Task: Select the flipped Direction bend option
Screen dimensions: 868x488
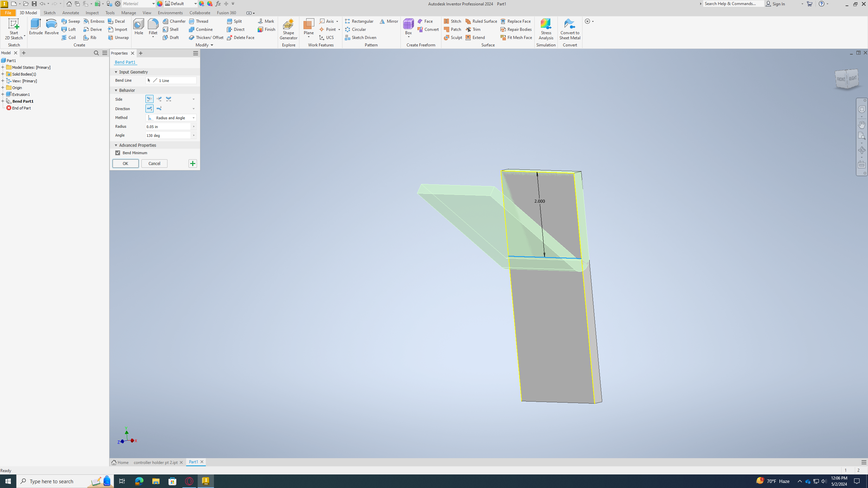Action: 159,108
